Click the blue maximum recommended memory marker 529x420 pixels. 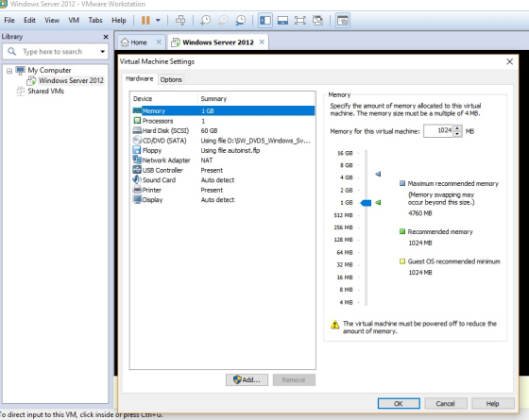(378, 174)
